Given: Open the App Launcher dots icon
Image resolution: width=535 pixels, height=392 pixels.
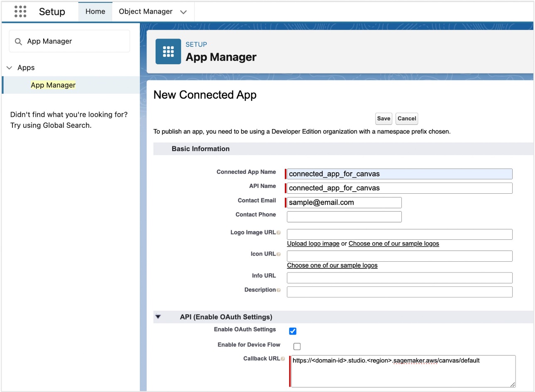Looking at the screenshot, I should click(20, 12).
